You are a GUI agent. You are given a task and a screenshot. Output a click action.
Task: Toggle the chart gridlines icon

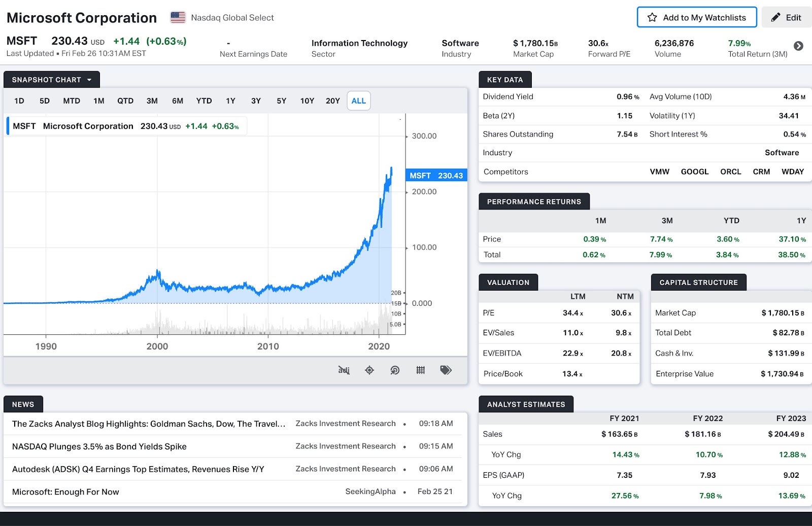click(421, 370)
